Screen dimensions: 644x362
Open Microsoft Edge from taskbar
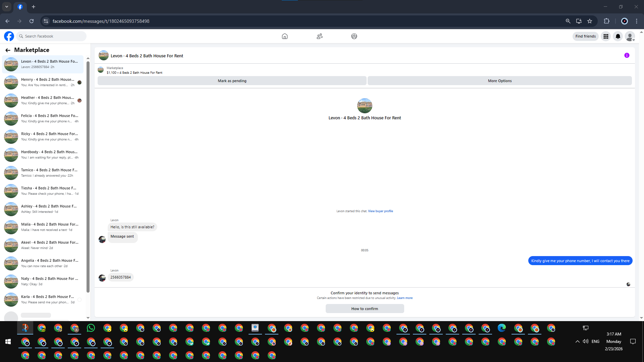click(x=502, y=328)
